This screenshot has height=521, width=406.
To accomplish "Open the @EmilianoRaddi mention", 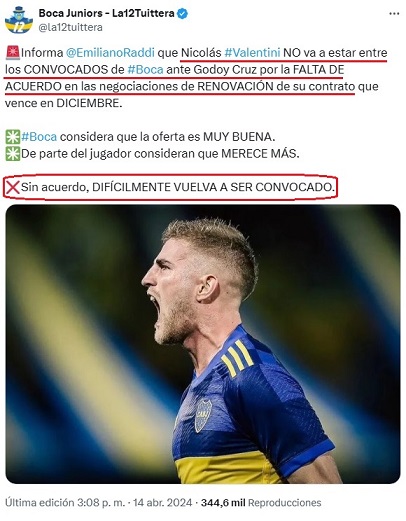I will (110, 53).
